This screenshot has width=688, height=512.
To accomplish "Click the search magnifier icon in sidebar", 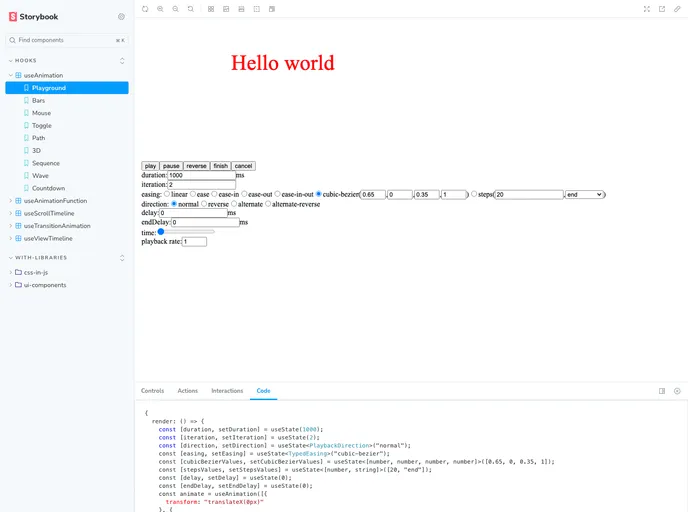I will (12, 40).
